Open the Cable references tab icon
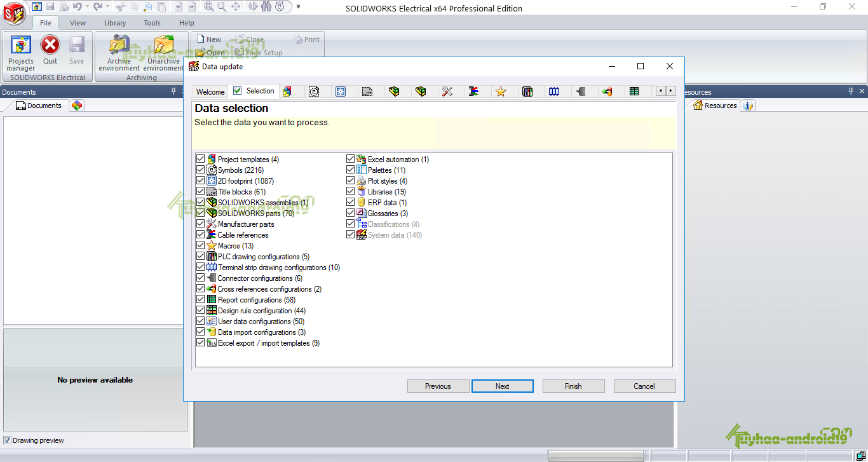Screen dimensions: 868x462 tap(474, 92)
